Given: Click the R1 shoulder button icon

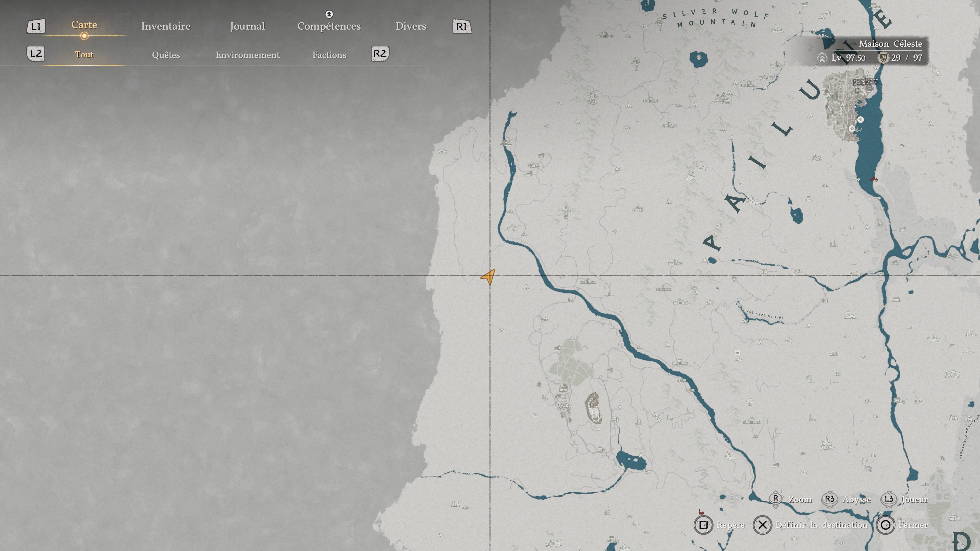Looking at the screenshot, I should click(462, 27).
